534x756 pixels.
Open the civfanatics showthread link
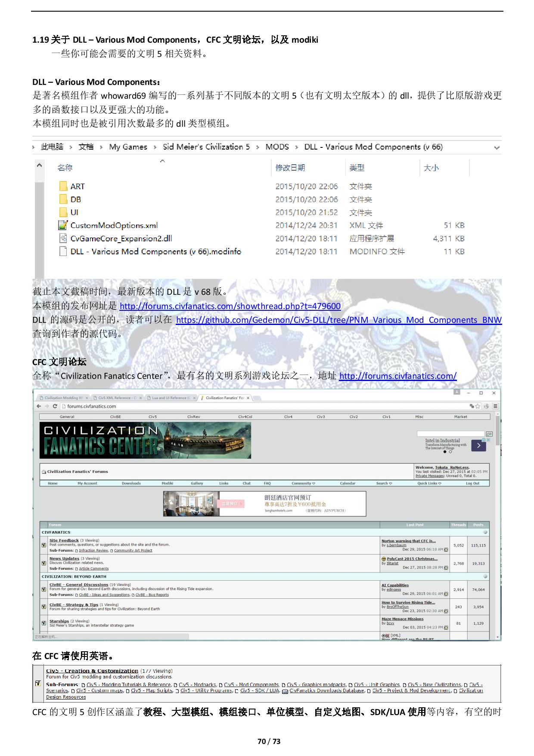point(230,306)
